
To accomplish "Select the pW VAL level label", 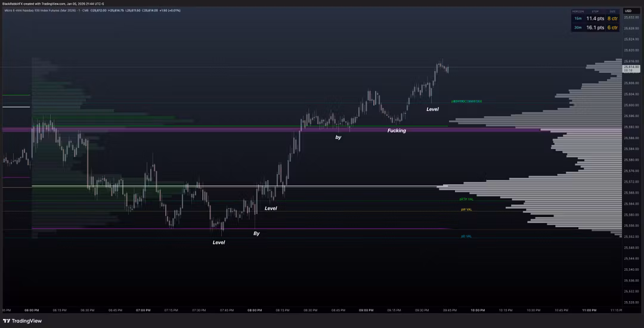I will pyautogui.click(x=466, y=209).
